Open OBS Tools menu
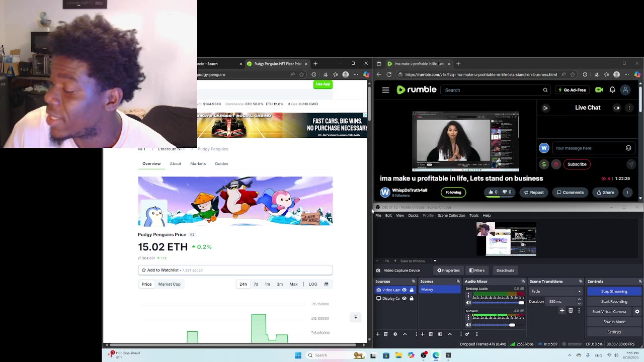The height and width of the screenshot is (362, 644). click(474, 215)
